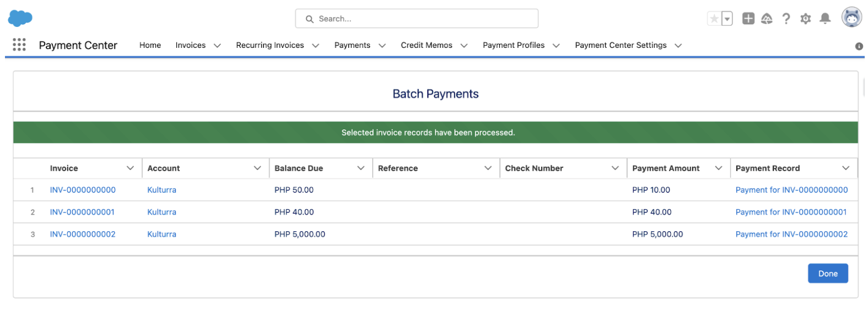868x310 pixels.
Task: Open the Payment Record column menu chevron
Action: (845, 168)
